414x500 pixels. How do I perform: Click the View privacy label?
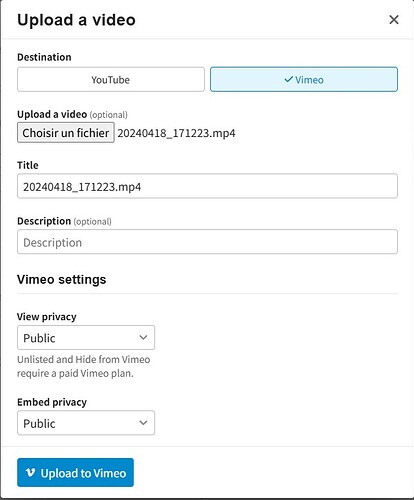[47, 316]
